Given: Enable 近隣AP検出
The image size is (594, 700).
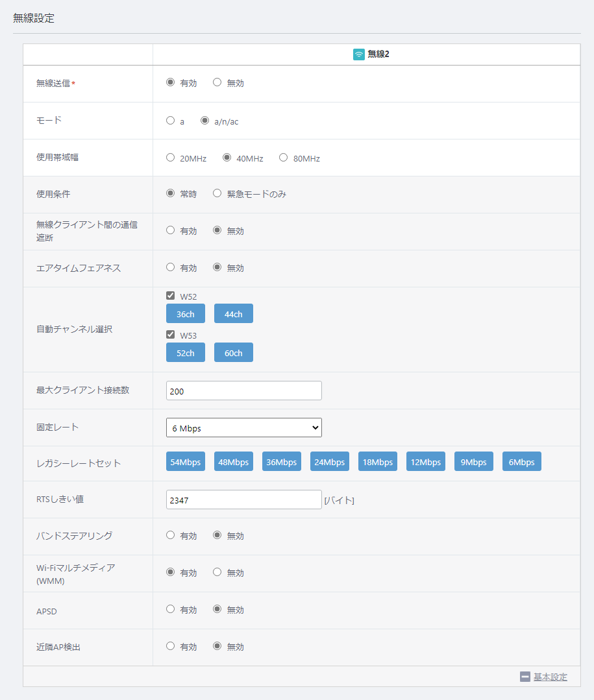Looking at the screenshot, I should click(x=170, y=646).
